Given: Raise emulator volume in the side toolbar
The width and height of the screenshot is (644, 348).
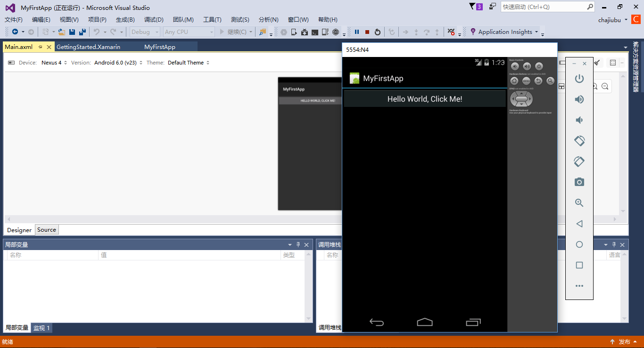Looking at the screenshot, I should click(579, 99).
